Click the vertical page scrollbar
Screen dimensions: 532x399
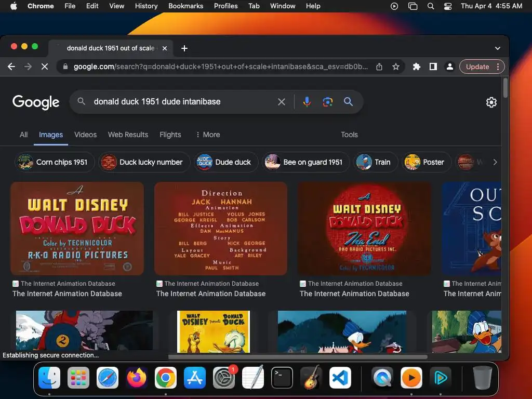506,88
